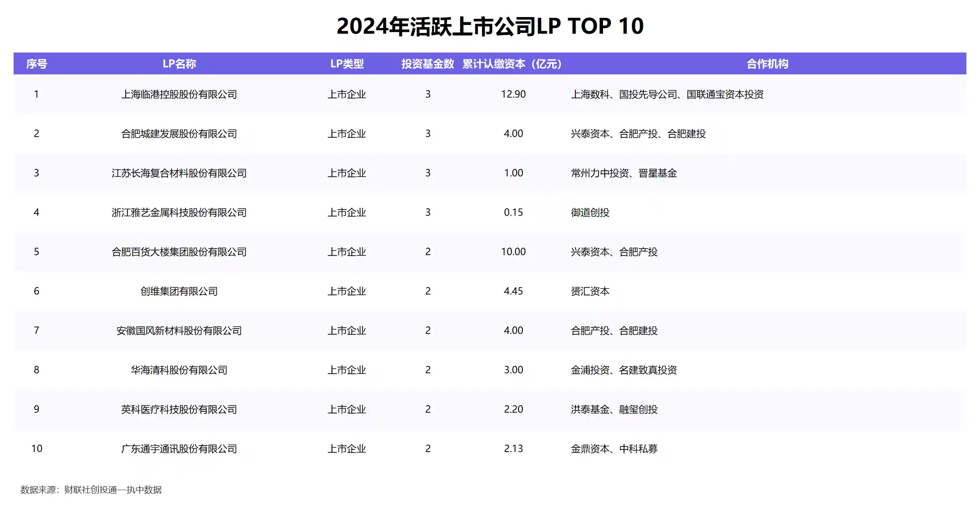
Task: Click the 序号 column header
Action: [x=37, y=64]
